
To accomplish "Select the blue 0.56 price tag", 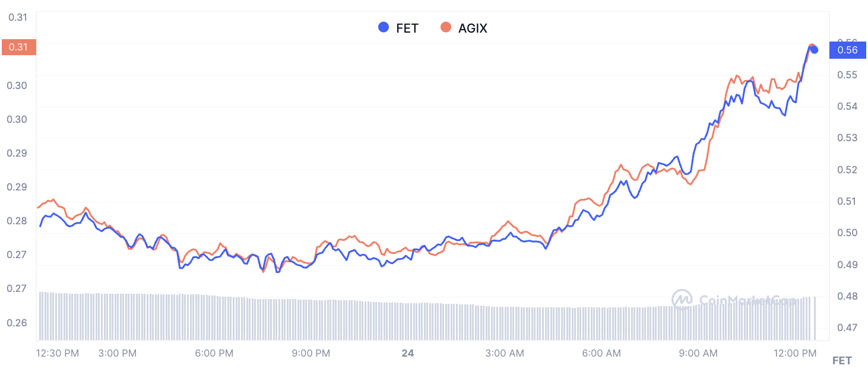I will (847, 50).
